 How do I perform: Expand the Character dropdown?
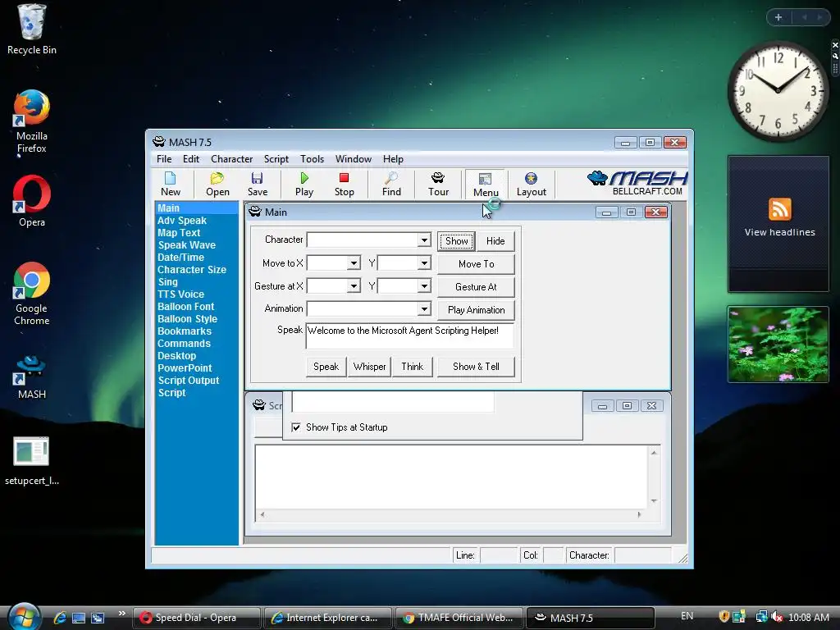tap(424, 240)
